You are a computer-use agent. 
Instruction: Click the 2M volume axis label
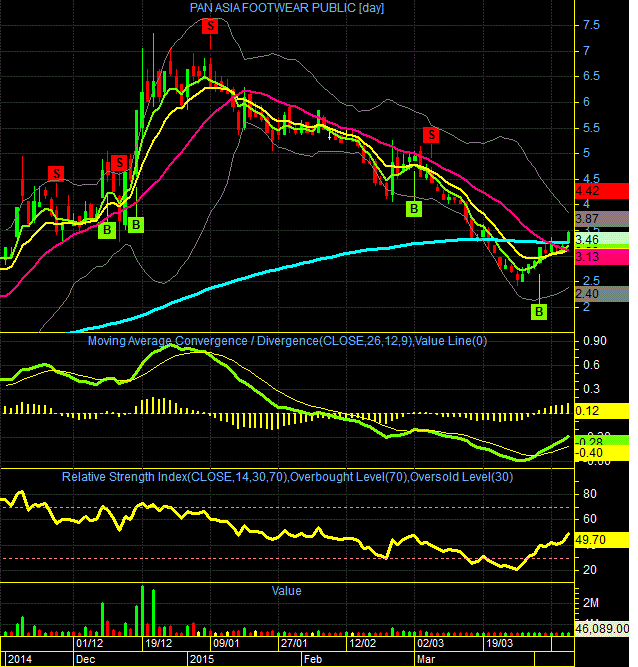point(591,603)
